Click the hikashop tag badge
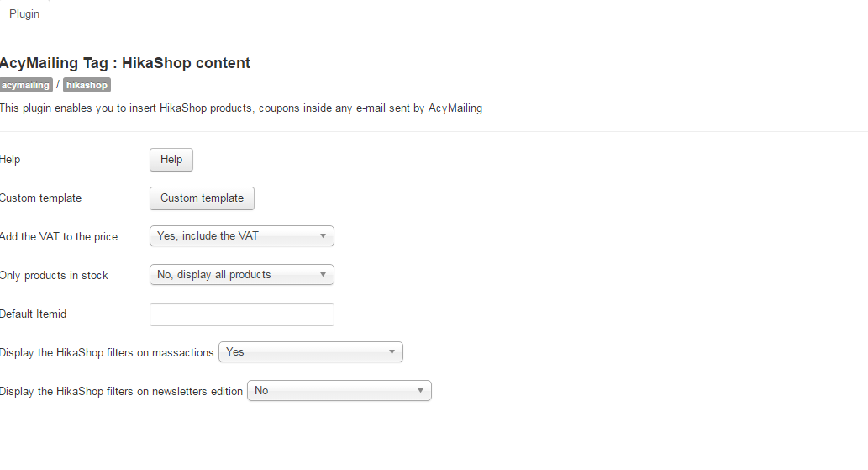The height and width of the screenshot is (470, 868). pos(87,85)
